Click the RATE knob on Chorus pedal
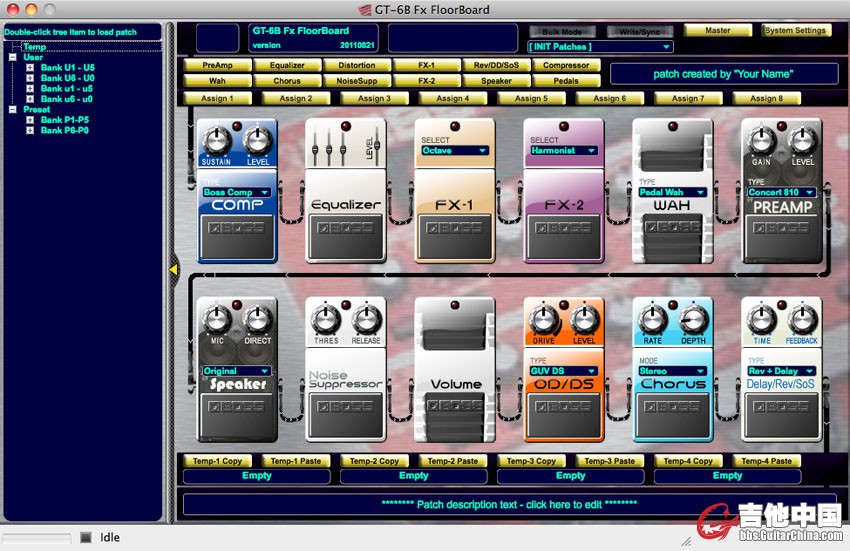This screenshot has height=551, width=850. (x=652, y=320)
